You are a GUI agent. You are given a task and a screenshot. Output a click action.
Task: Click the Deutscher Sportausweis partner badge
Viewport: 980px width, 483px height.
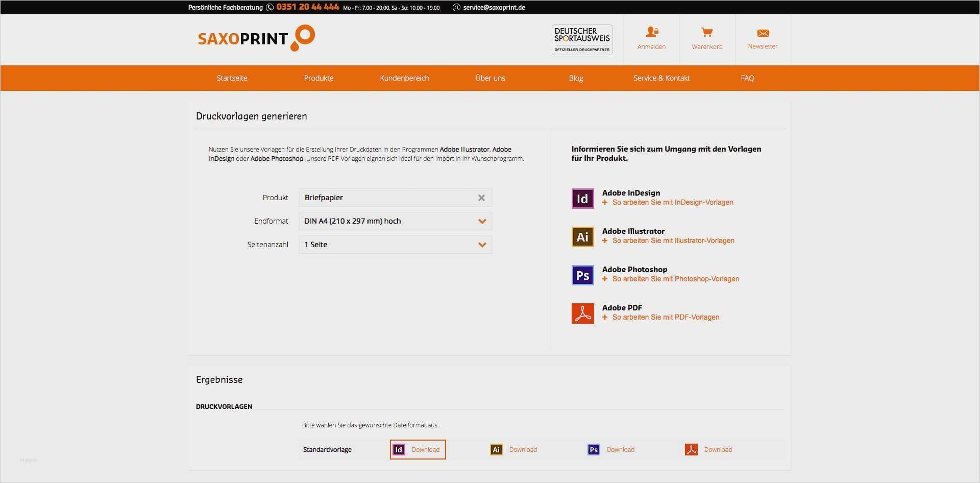point(581,39)
